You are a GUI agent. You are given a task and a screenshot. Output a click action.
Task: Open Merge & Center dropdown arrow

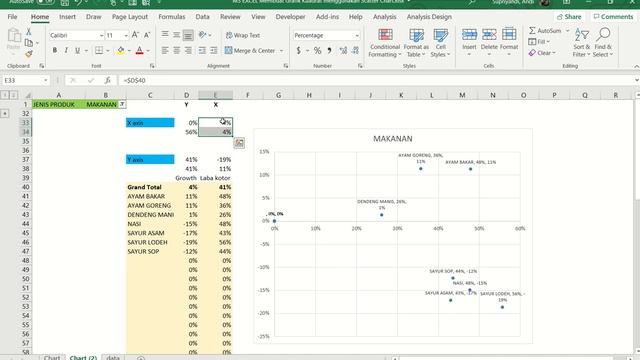281,51
